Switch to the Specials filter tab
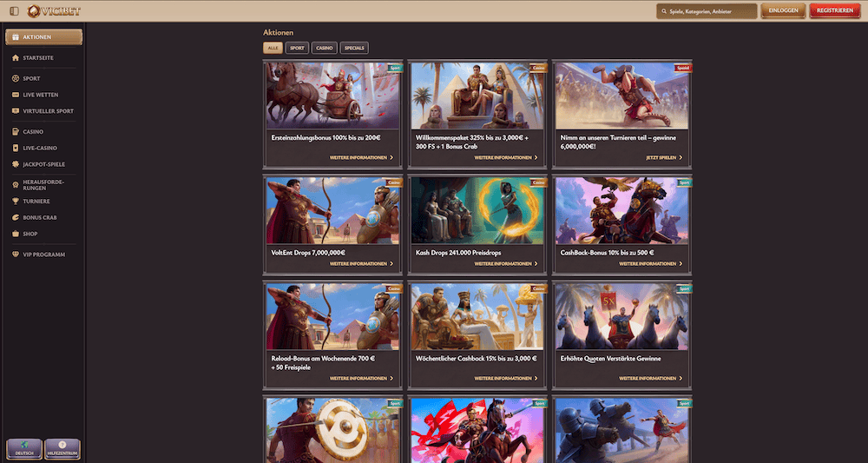The image size is (868, 463). (353, 49)
